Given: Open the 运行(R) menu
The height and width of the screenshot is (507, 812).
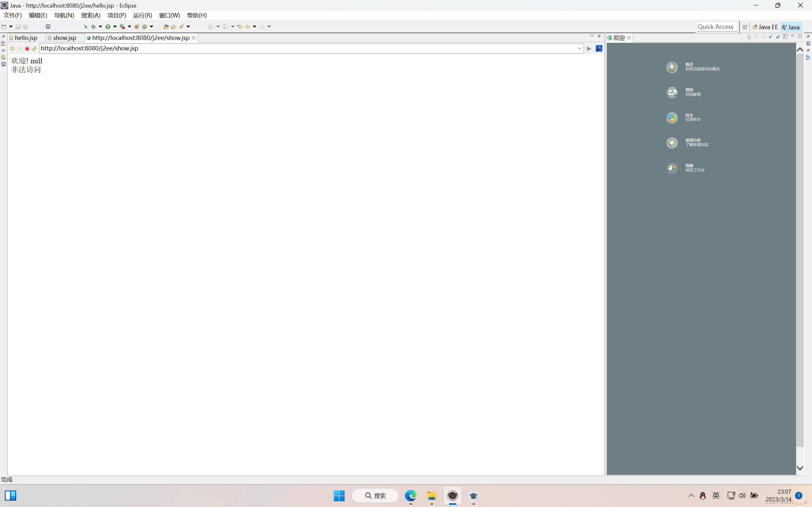Looking at the screenshot, I should [142, 16].
